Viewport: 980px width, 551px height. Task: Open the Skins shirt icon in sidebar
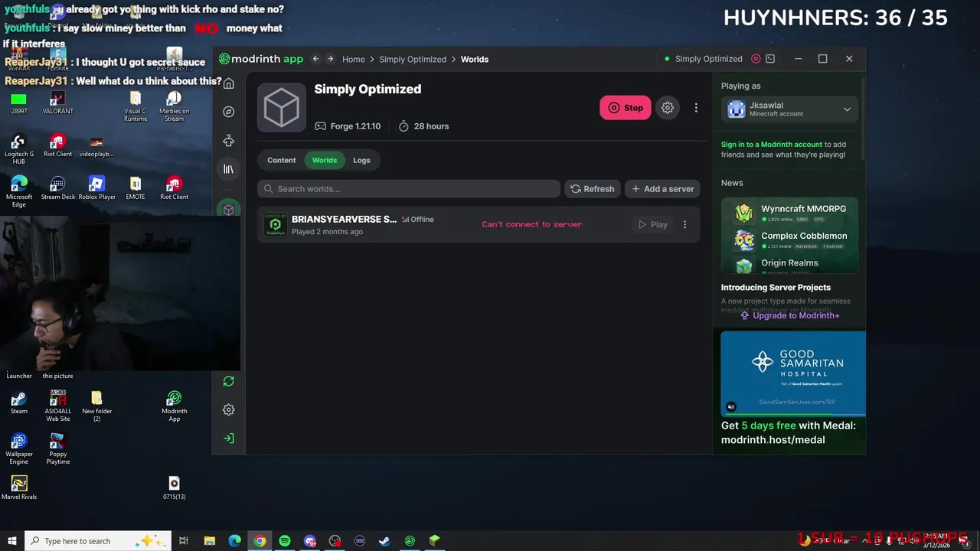tap(228, 141)
